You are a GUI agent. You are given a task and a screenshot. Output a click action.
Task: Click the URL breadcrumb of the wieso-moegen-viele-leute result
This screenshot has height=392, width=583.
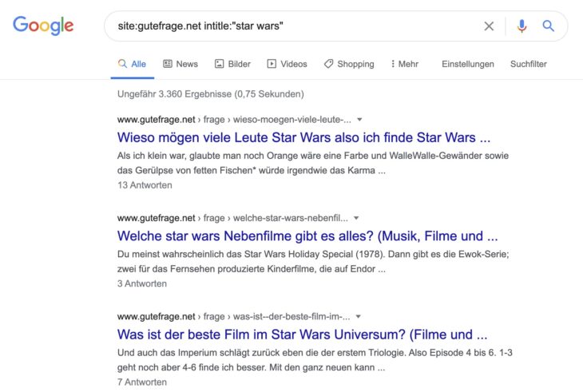coord(234,120)
